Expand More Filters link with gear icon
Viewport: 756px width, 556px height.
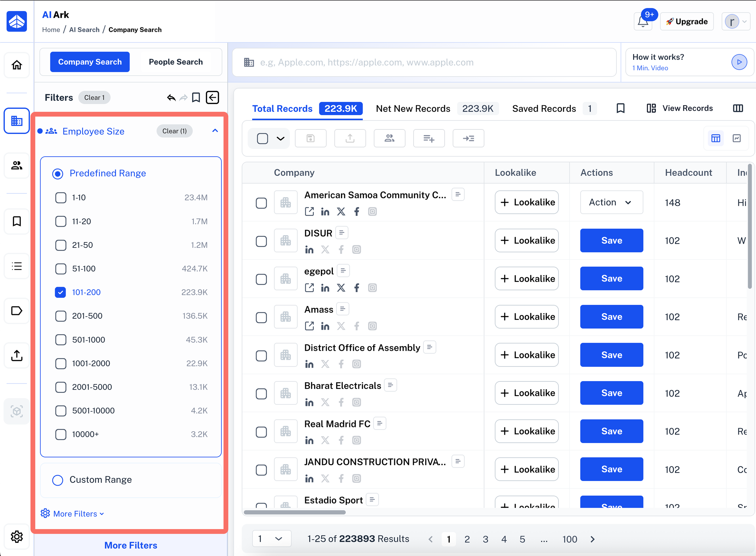72,514
